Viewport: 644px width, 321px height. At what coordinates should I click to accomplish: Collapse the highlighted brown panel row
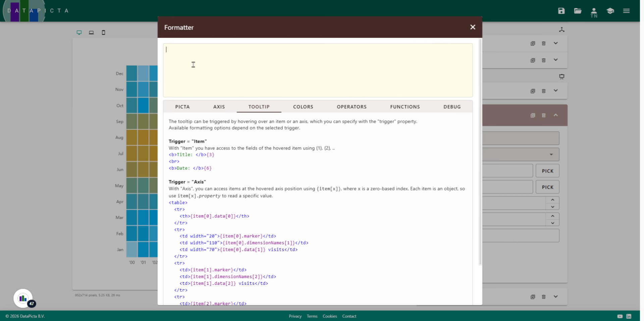pos(556,115)
